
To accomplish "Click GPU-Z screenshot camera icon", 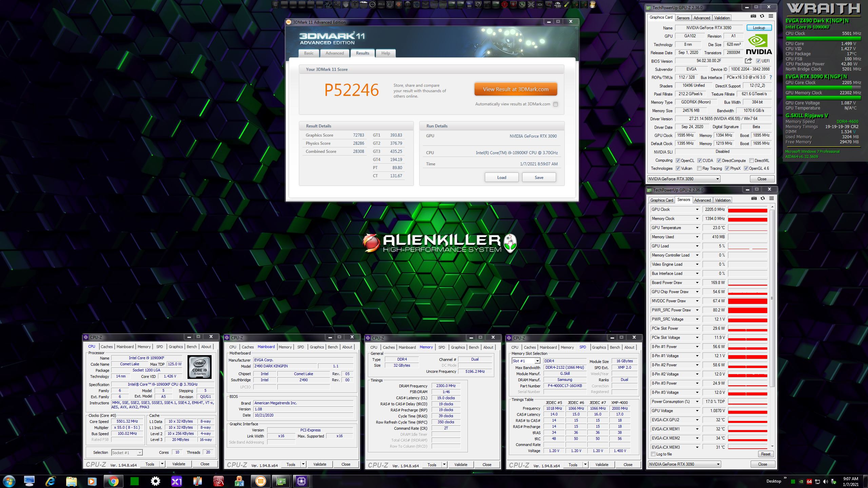I will click(753, 16).
